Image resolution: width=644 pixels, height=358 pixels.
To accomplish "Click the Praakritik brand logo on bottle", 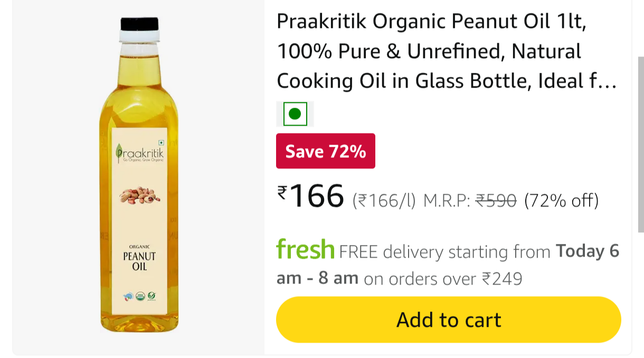I will pyautogui.click(x=139, y=153).
